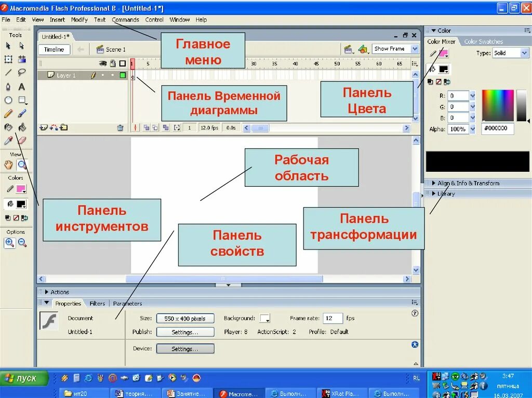Viewport: 532px width, 398px height.
Task: Switch to the Color Swatches tab
Action: pyautogui.click(x=484, y=42)
